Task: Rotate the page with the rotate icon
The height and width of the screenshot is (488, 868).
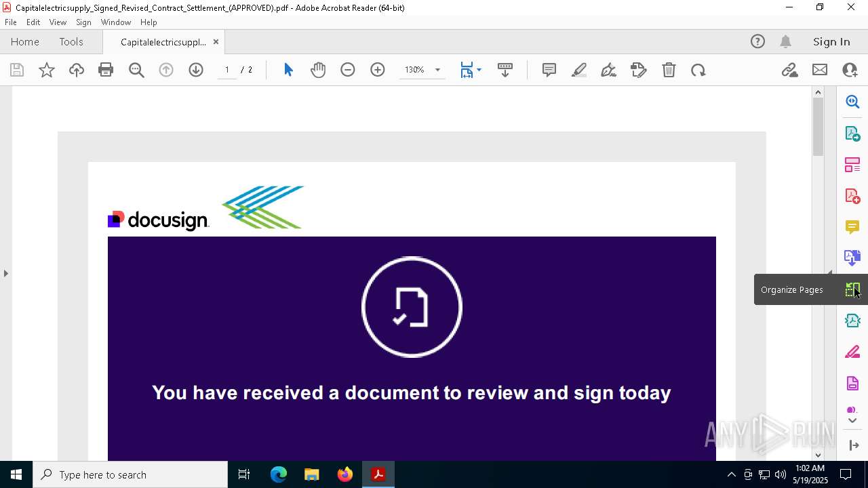Action: click(698, 70)
